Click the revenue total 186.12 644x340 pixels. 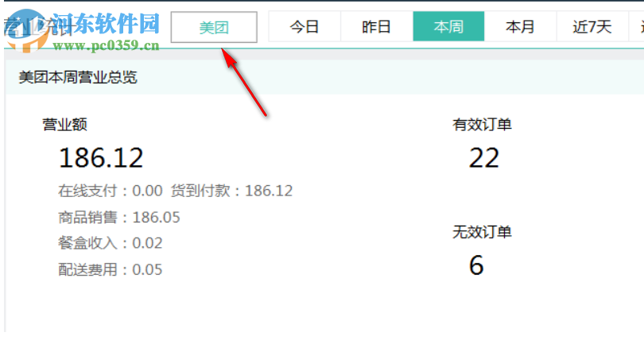tap(101, 158)
